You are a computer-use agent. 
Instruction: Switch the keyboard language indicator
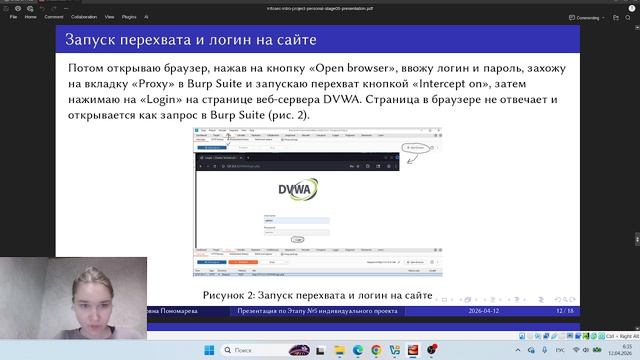560,350
